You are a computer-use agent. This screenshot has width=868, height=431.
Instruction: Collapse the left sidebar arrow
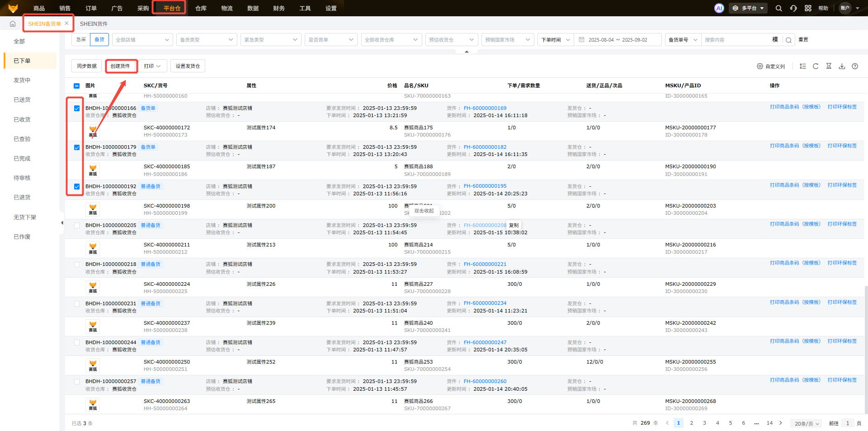tap(62, 223)
